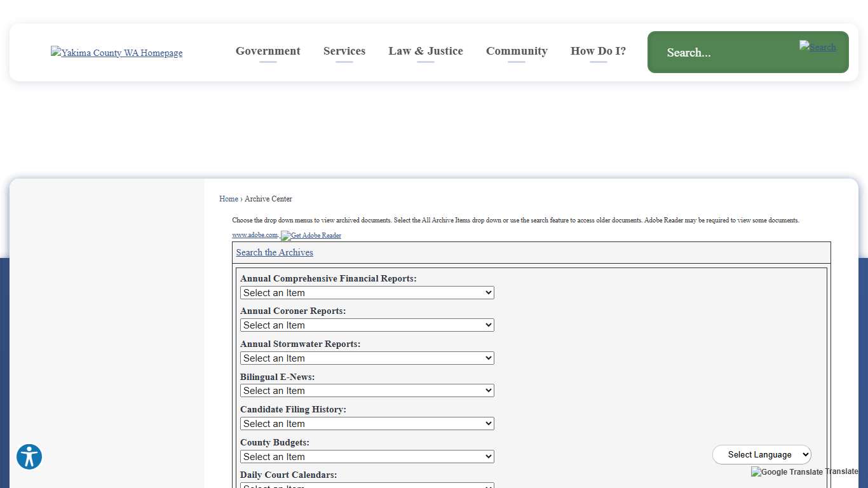
Task: Open the Law & Justice menu
Action: pos(425,51)
